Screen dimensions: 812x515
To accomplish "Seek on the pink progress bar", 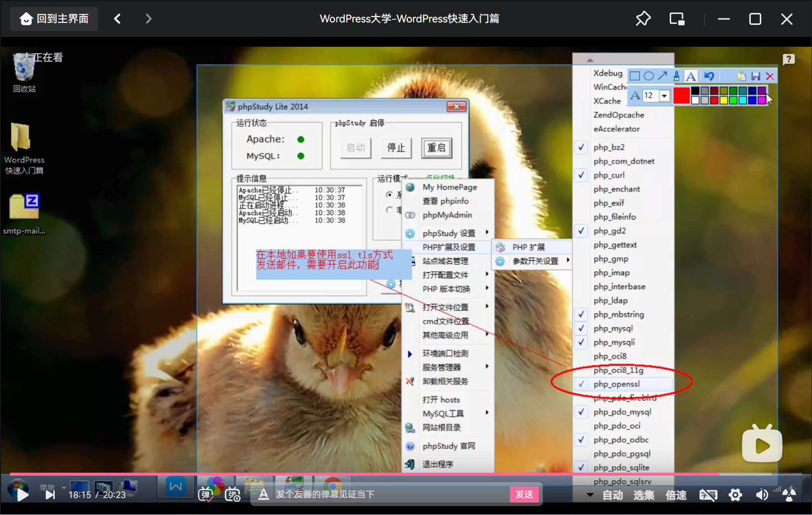I will point(406,474).
